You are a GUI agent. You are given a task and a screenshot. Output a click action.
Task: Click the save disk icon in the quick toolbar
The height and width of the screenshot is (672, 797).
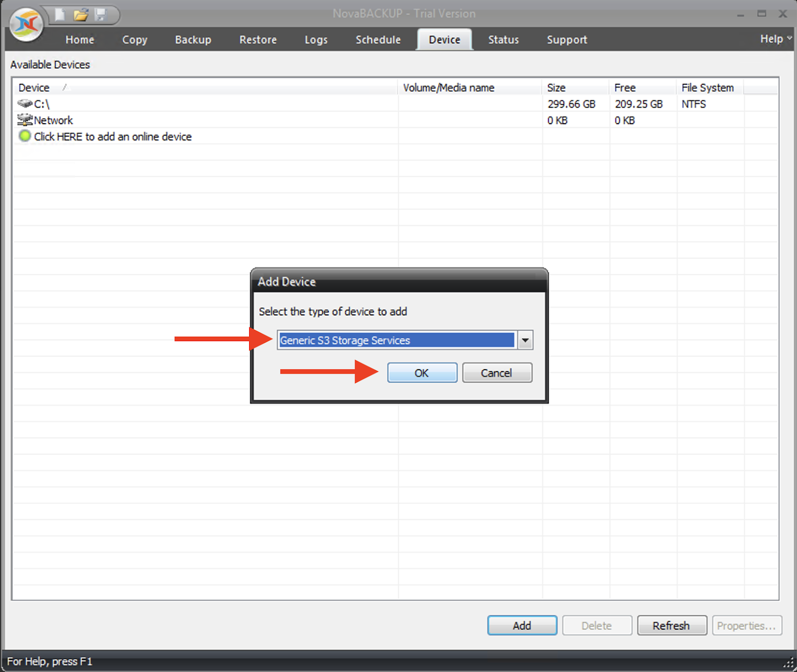click(101, 14)
